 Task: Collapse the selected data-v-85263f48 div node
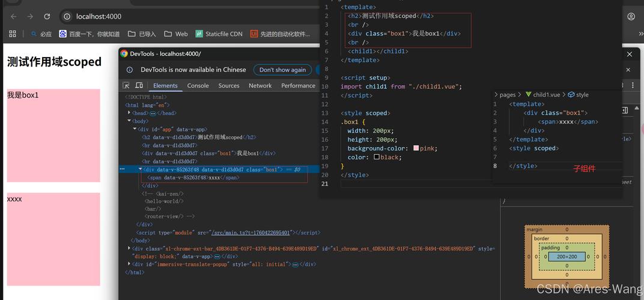coord(140,169)
